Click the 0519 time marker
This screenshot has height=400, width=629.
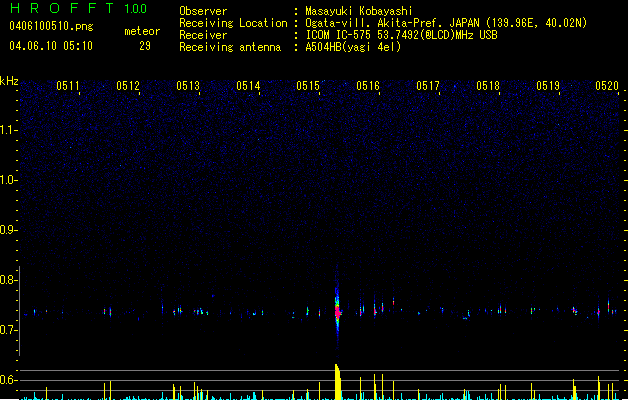(548, 86)
